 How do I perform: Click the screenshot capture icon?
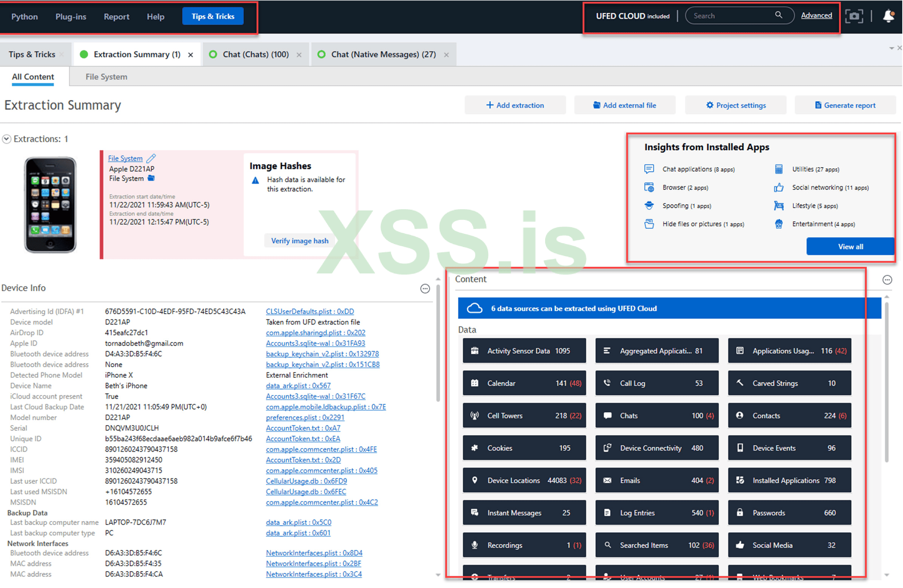point(854,16)
